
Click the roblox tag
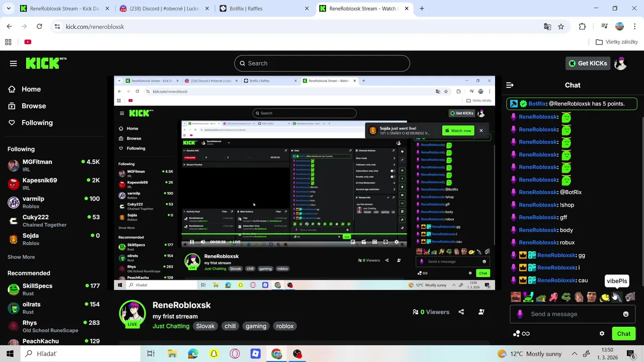point(285,326)
